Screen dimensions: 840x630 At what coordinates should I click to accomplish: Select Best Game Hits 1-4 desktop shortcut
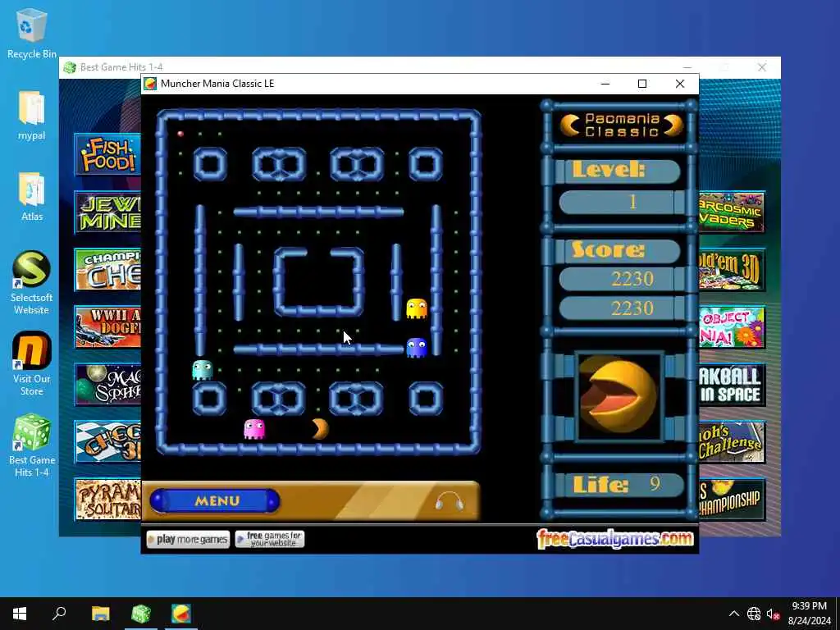click(x=32, y=445)
